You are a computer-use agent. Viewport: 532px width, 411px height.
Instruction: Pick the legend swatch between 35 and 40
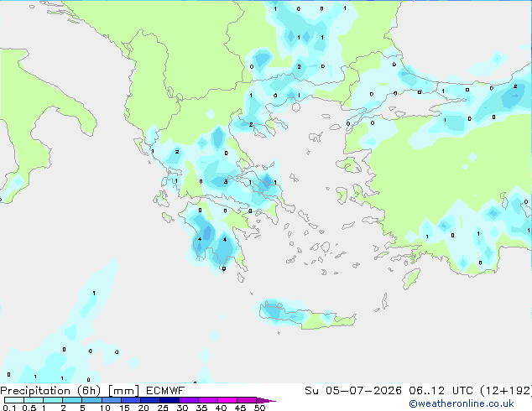(x=207, y=400)
